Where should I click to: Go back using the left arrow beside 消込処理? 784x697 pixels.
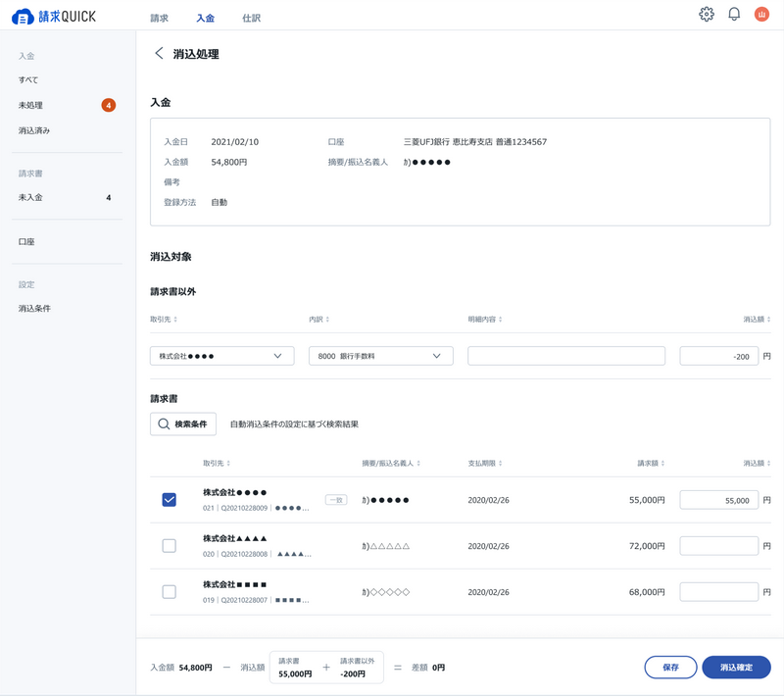(159, 54)
